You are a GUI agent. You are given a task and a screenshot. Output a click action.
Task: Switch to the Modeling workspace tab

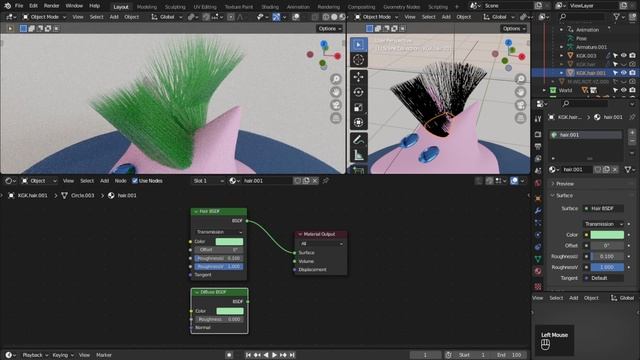[x=147, y=7]
